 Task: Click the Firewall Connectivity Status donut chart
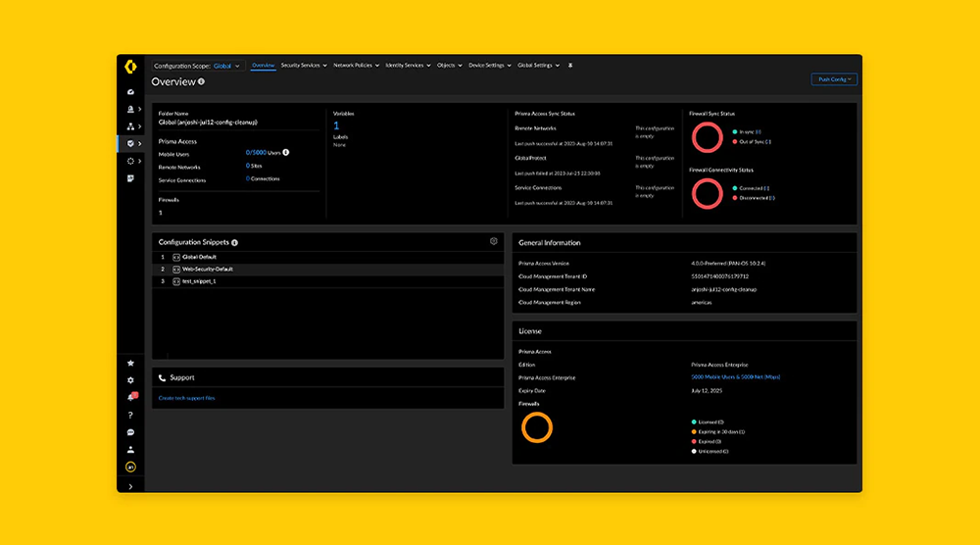[x=707, y=194]
